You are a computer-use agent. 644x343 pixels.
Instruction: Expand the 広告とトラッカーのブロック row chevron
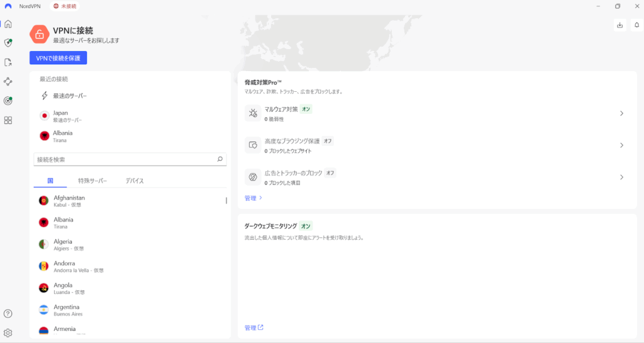click(621, 177)
